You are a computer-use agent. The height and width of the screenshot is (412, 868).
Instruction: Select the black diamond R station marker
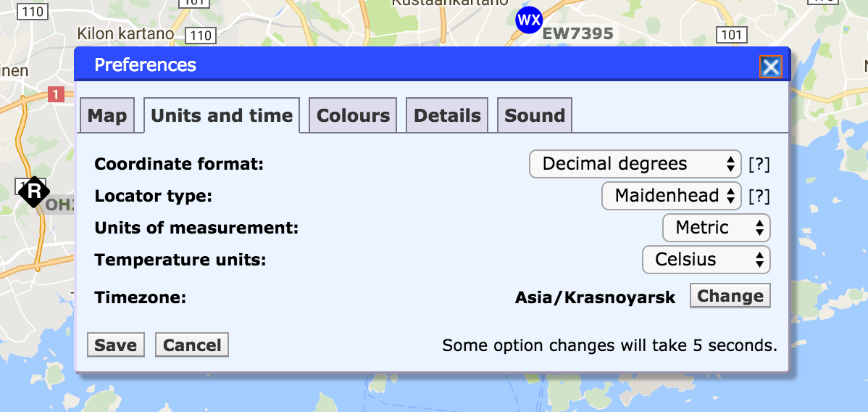tap(34, 192)
